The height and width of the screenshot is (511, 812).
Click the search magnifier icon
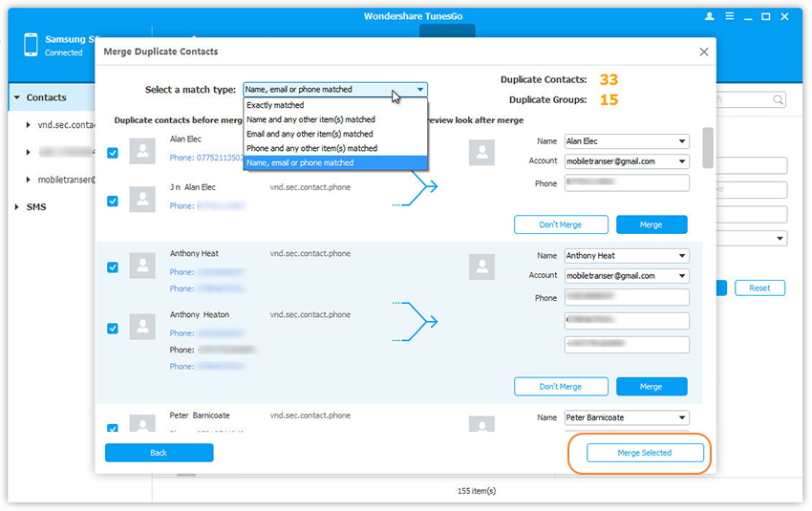point(778,99)
